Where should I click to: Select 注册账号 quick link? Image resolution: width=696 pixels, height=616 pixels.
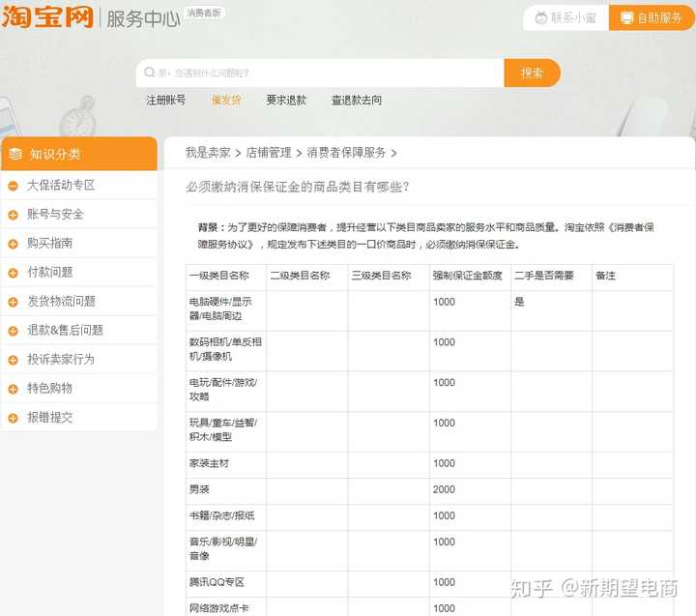[x=166, y=101]
